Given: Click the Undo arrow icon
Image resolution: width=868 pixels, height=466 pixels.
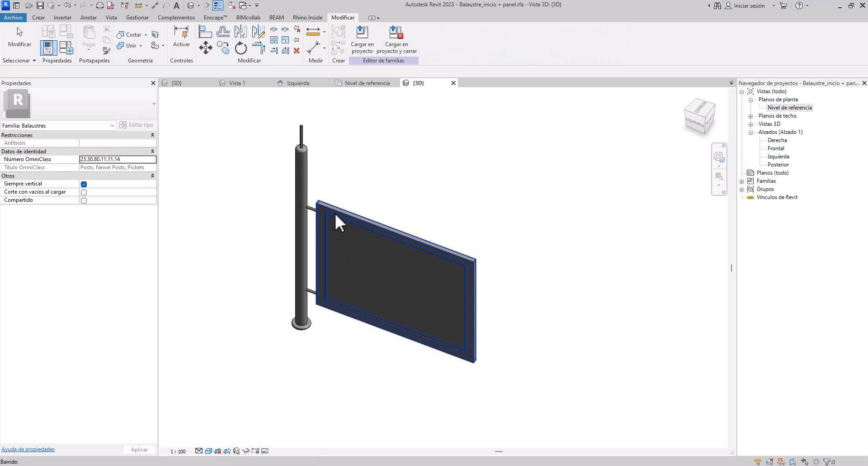Looking at the screenshot, I should click(x=67, y=5).
